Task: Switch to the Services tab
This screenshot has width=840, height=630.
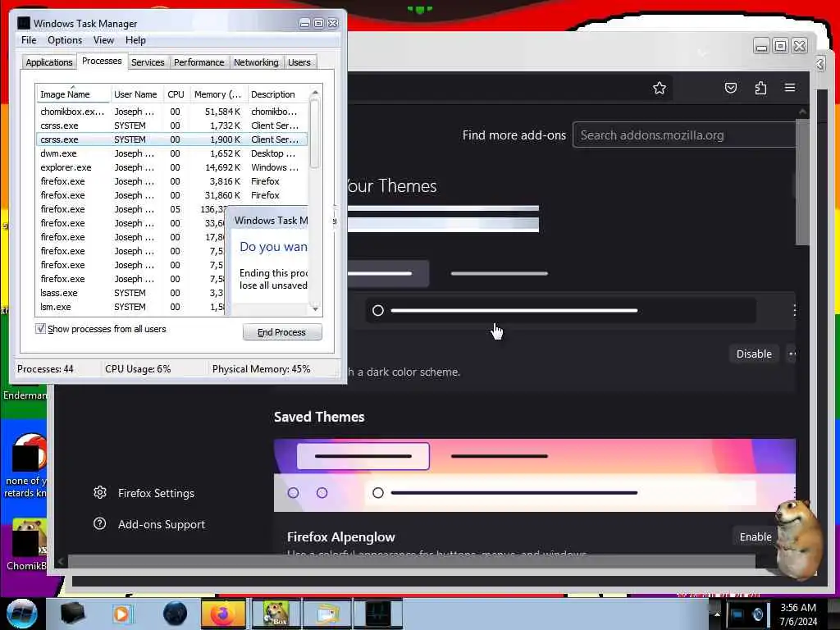Action: [x=148, y=62]
